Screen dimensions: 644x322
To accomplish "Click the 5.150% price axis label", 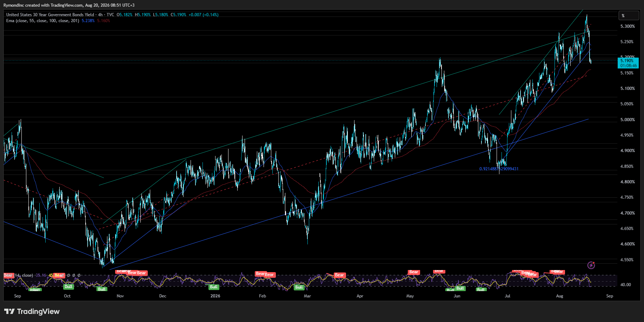I will click(628, 73).
